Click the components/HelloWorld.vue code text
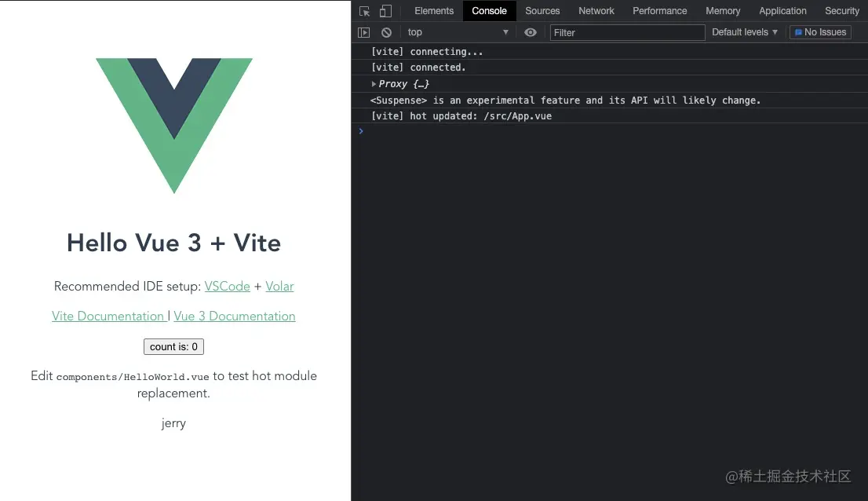 pos(133,377)
